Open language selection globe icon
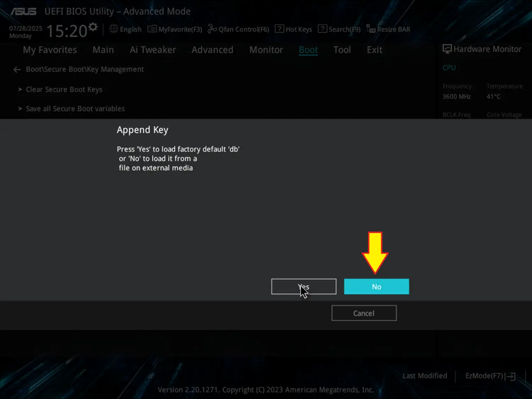Image resolution: width=532 pixels, height=399 pixels. [x=113, y=29]
